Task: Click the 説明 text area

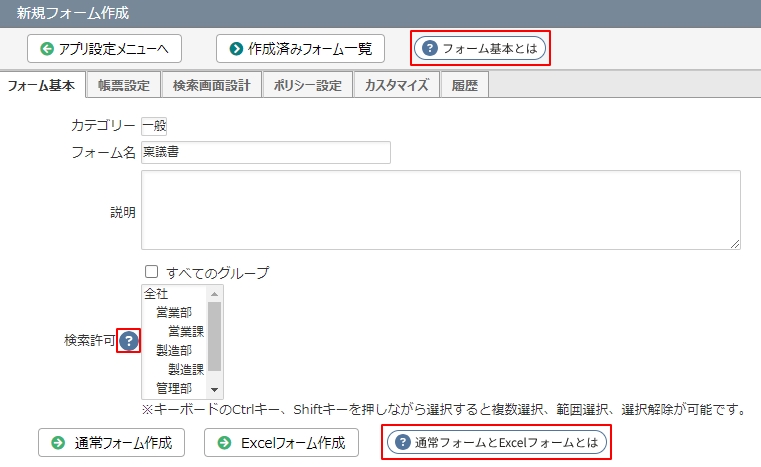Action: 440,210
